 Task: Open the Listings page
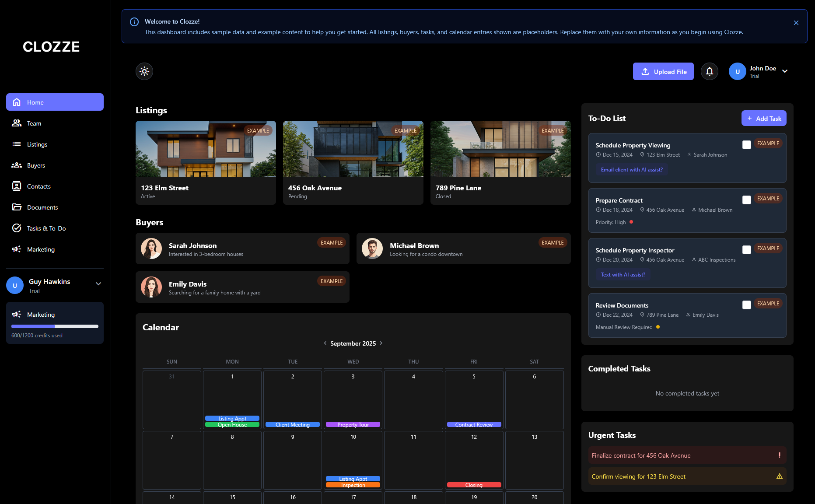pyautogui.click(x=55, y=144)
